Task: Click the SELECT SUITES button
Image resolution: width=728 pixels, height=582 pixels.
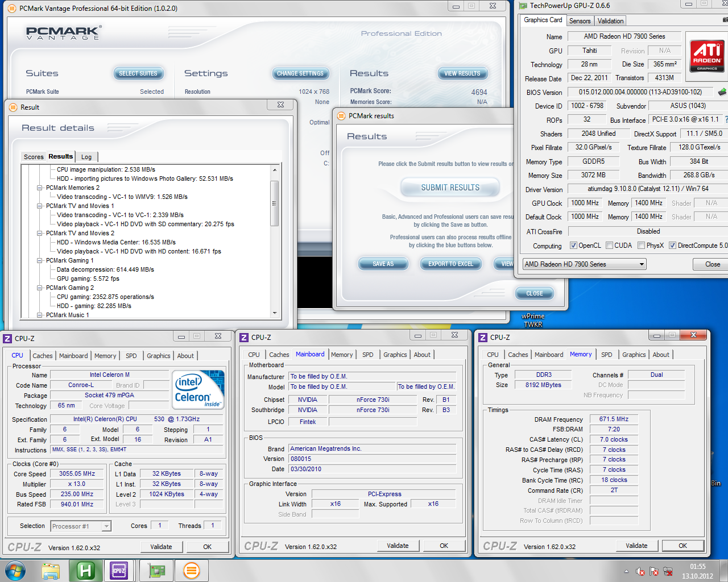Action: pyautogui.click(x=138, y=73)
